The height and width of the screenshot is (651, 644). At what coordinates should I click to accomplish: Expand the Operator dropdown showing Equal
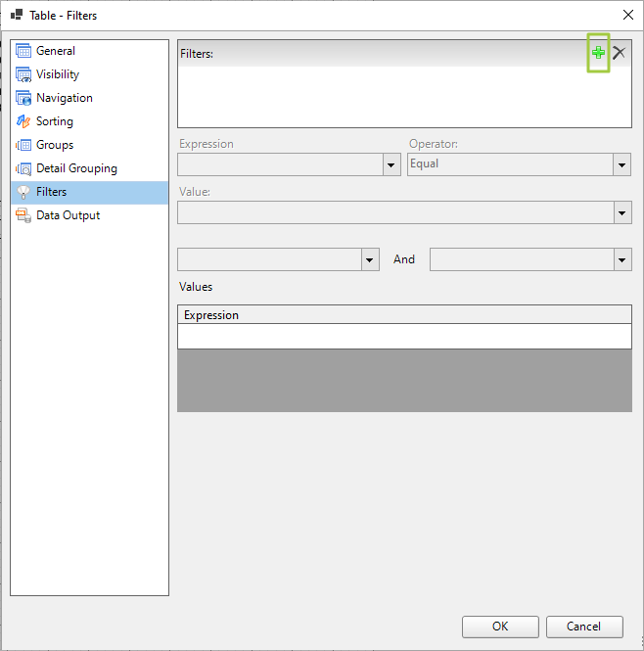621,165
